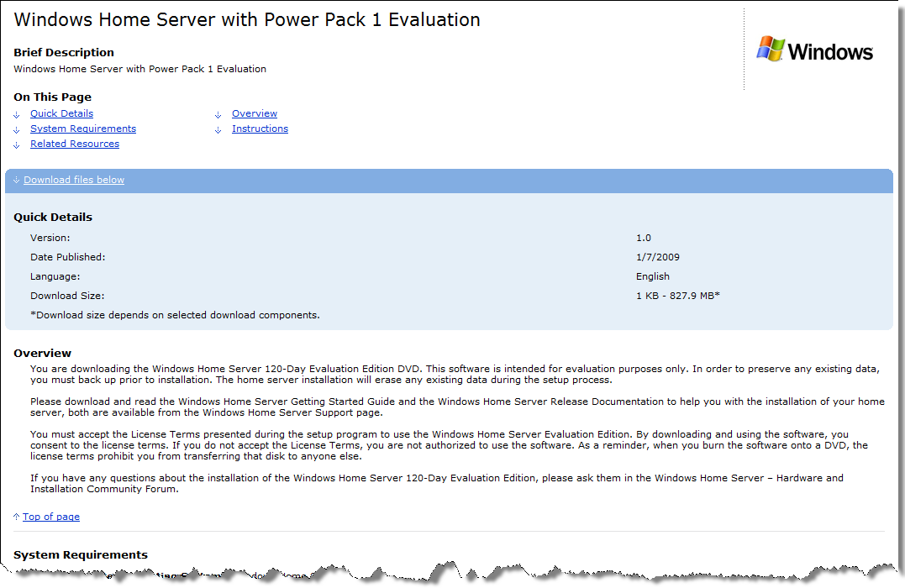Click the brief description text under Brief Description
This screenshot has width=905, height=588.
pos(140,69)
